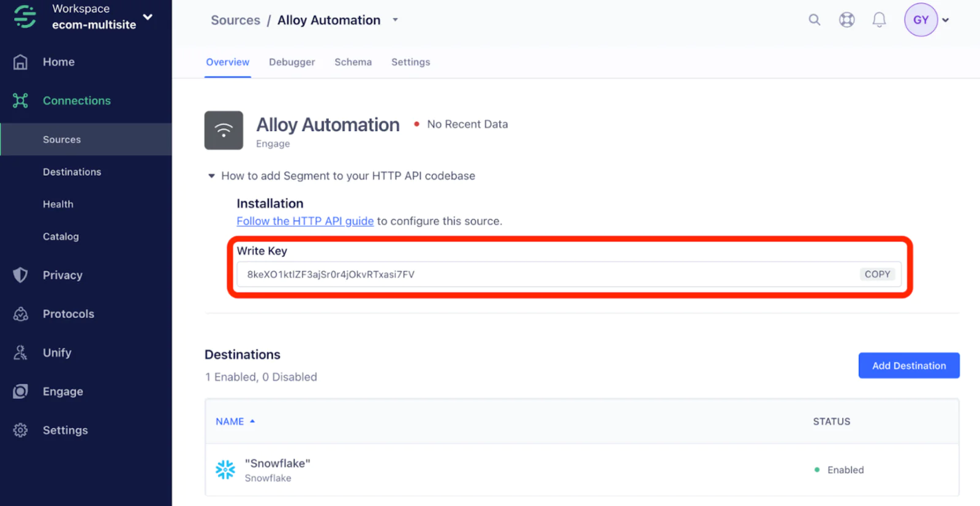
Task: Switch to the Debugger tab
Action: coord(292,62)
